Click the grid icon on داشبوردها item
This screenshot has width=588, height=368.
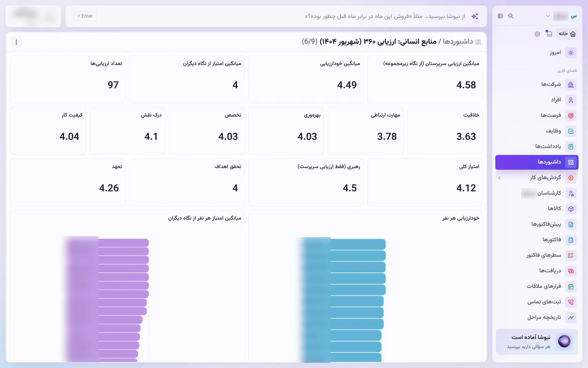[571, 162]
